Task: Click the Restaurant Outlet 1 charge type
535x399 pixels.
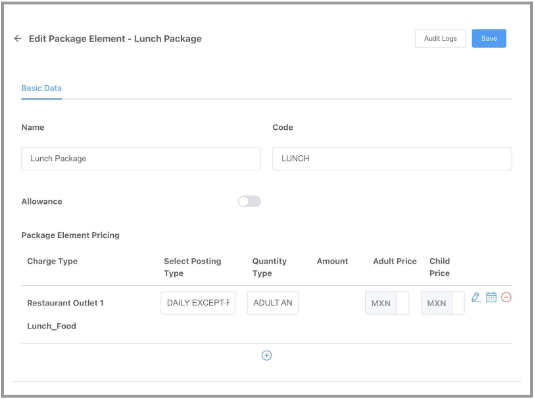Action: pyautogui.click(x=66, y=303)
